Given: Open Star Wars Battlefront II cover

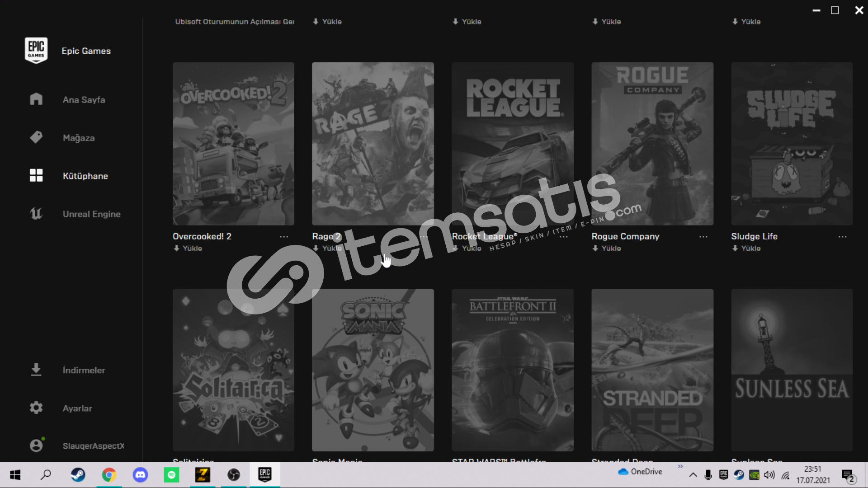Looking at the screenshot, I should tap(513, 370).
